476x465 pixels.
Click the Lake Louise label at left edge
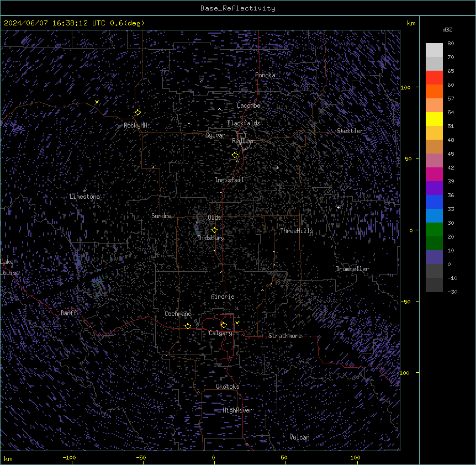(10, 267)
